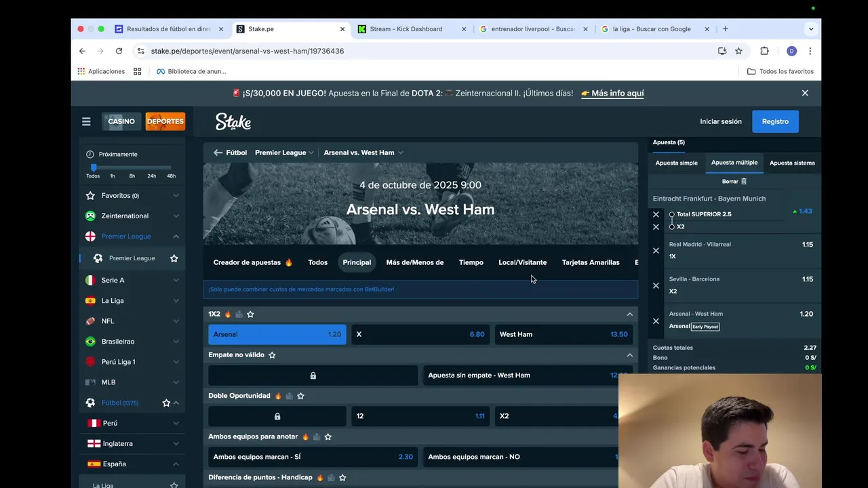The height and width of the screenshot is (488, 868).
Task: Open the Chrome profile avatar
Action: pyautogui.click(x=791, y=51)
